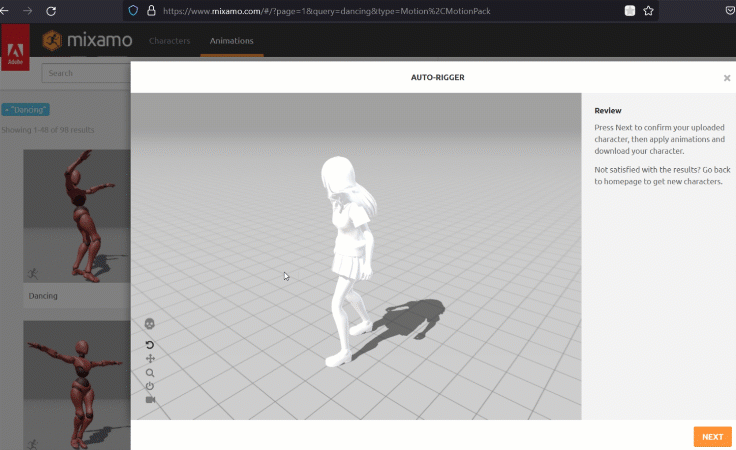Click the reset camera power icon
This screenshot has width=736, height=450.
[150, 386]
